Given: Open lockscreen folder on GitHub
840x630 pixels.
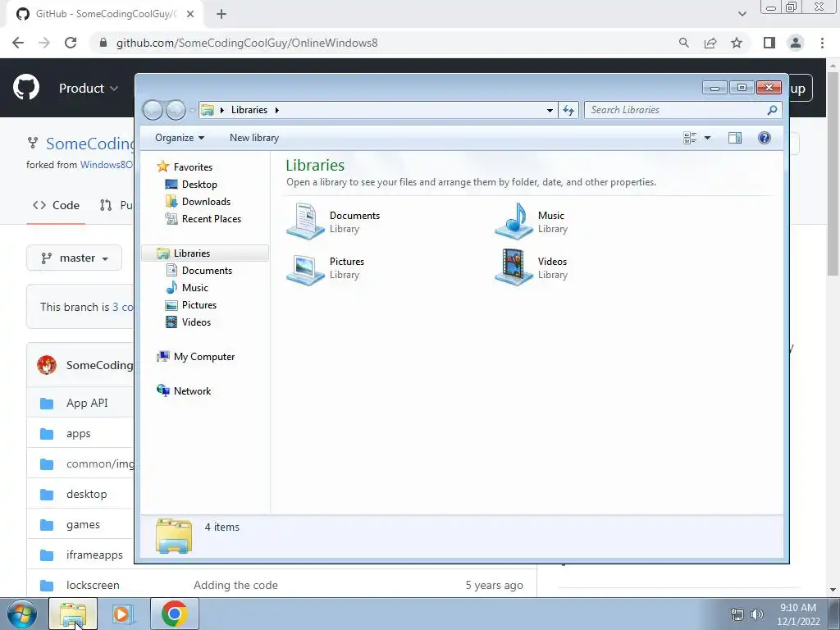Looking at the screenshot, I should coord(93,586).
